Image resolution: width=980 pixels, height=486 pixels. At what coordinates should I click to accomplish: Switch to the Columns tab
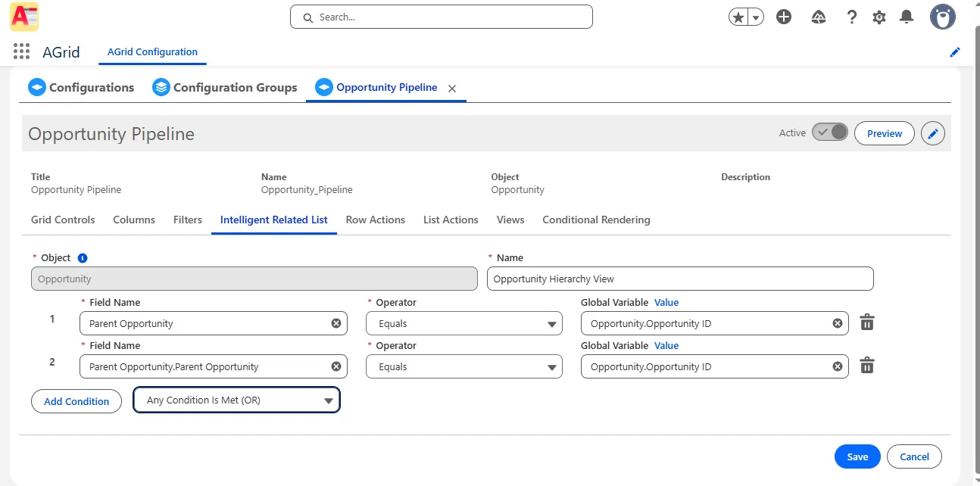coord(134,220)
